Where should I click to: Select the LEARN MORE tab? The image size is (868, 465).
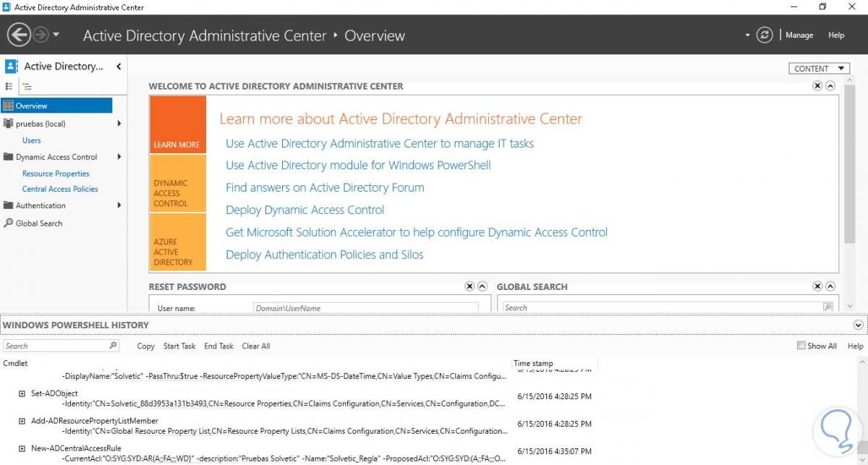coord(177,124)
